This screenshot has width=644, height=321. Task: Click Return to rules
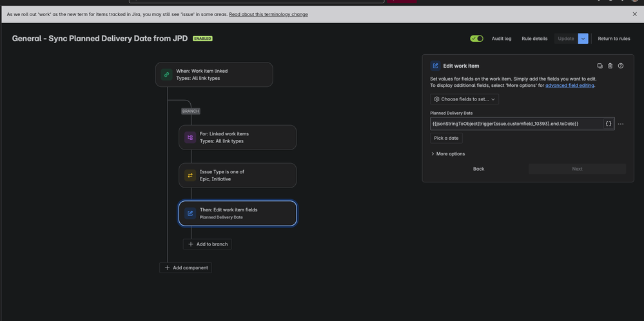click(x=614, y=39)
